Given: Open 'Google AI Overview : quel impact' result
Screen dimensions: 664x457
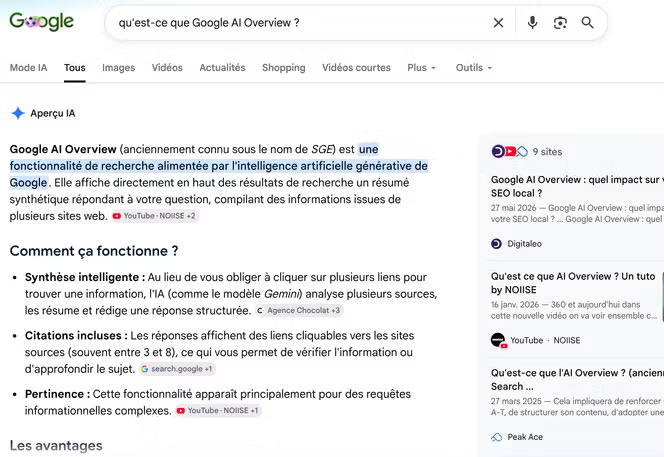Looking at the screenshot, I should [577, 186].
